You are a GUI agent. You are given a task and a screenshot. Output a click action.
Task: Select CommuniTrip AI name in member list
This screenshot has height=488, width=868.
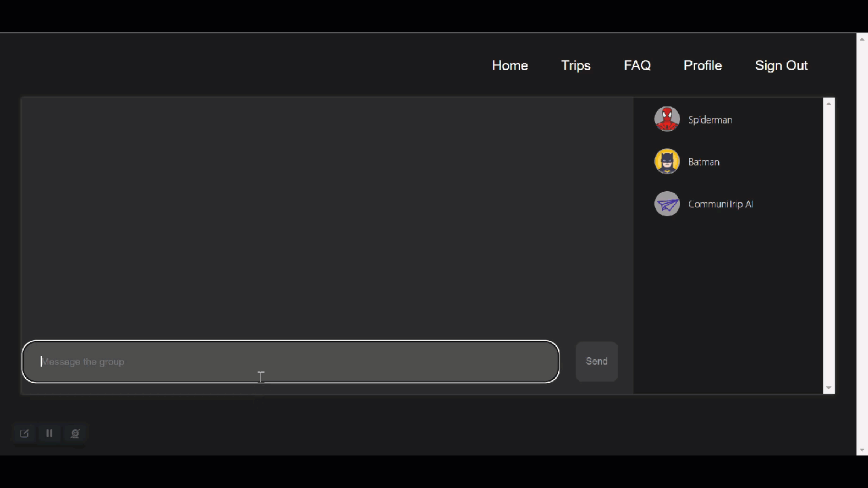click(x=720, y=203)
